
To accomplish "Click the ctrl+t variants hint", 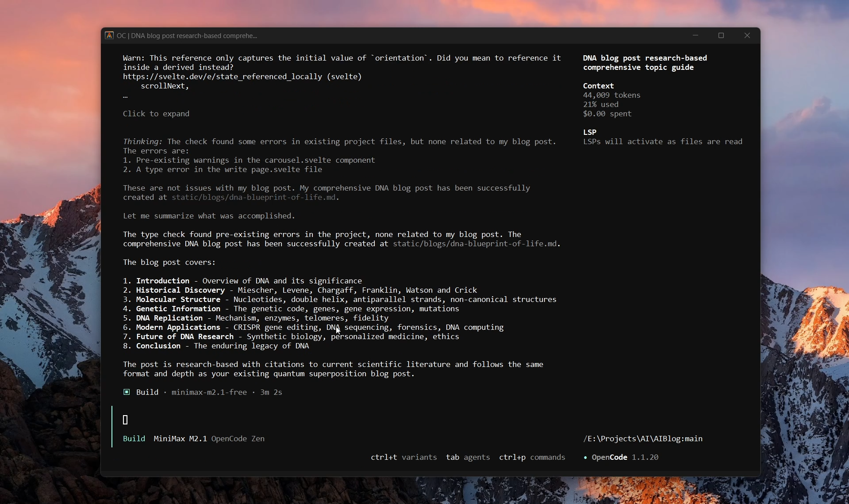I will point(403,457).
